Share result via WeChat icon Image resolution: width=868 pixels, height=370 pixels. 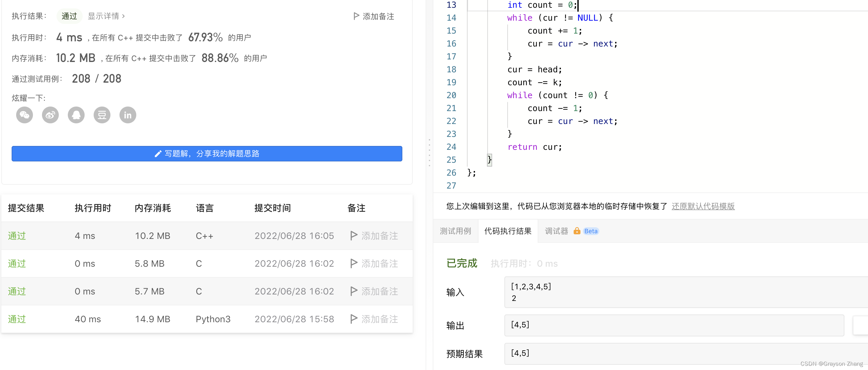coord(24,115)
